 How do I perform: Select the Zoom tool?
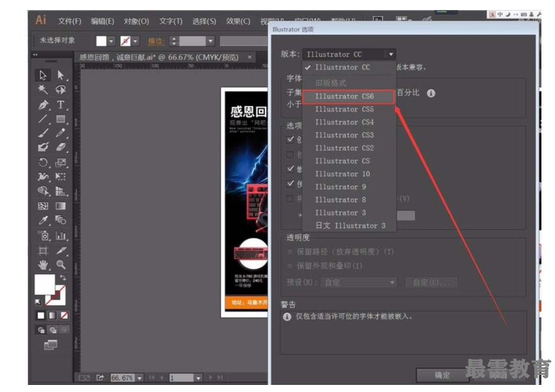pos(60,264)
